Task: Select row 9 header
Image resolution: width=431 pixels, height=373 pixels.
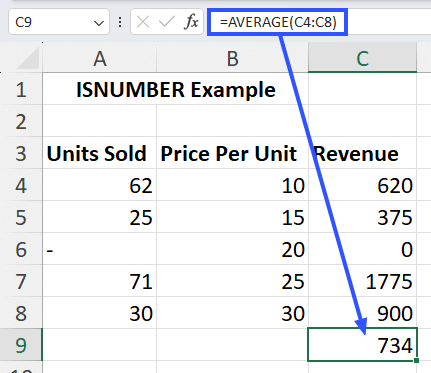Action: pos(21,345)
